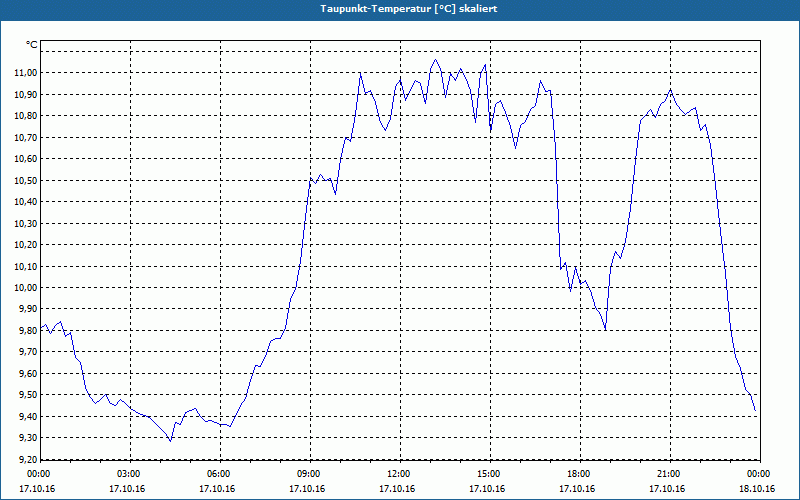Click the 10,60 axis tick label

[27, 159]
